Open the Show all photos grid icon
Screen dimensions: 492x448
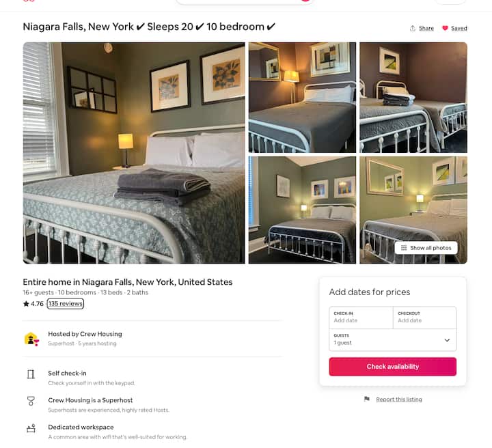[x=404, y=248]
